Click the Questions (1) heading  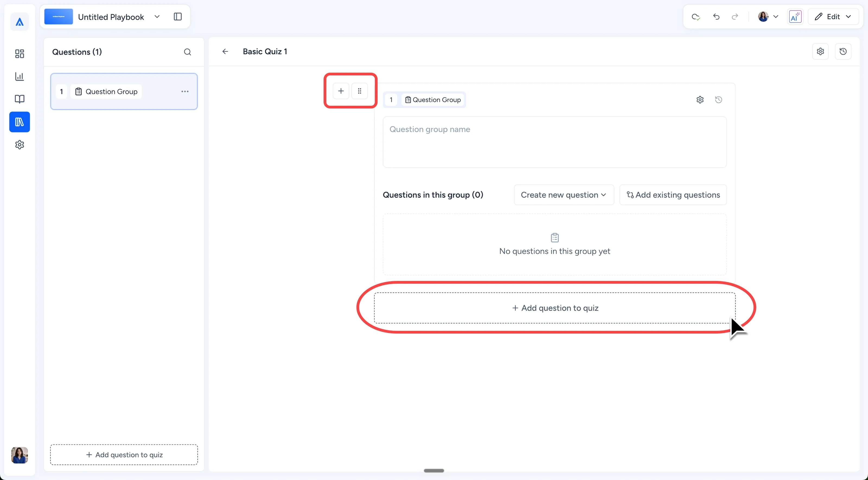click(77, 52)
